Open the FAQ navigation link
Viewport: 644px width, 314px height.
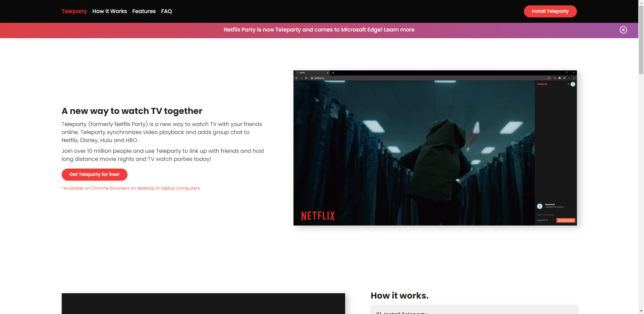pyautogui.click(x=166, y=11)
